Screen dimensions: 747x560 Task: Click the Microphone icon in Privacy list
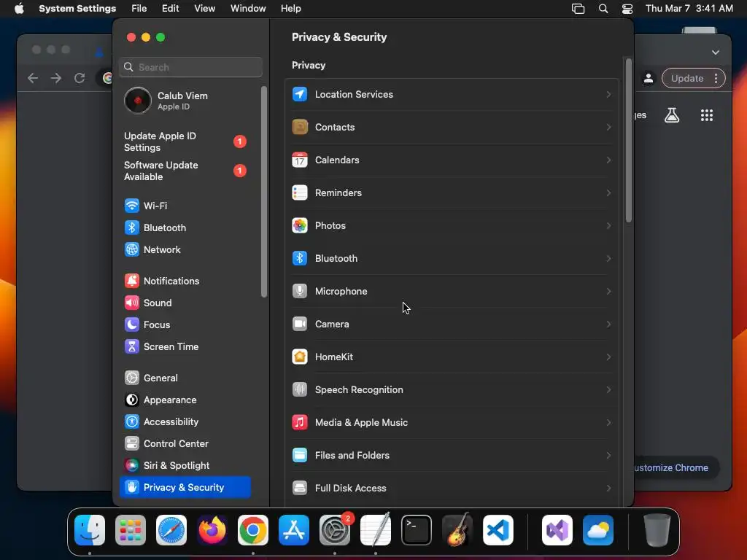coord(300,291)
